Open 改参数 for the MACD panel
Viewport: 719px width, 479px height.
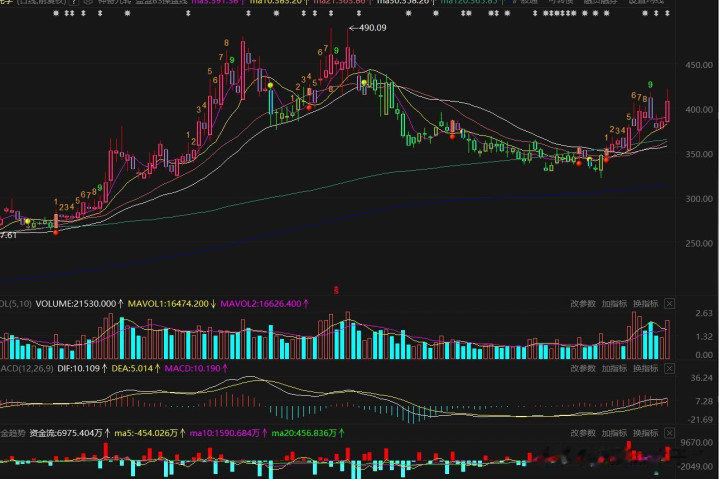[583, 368]
